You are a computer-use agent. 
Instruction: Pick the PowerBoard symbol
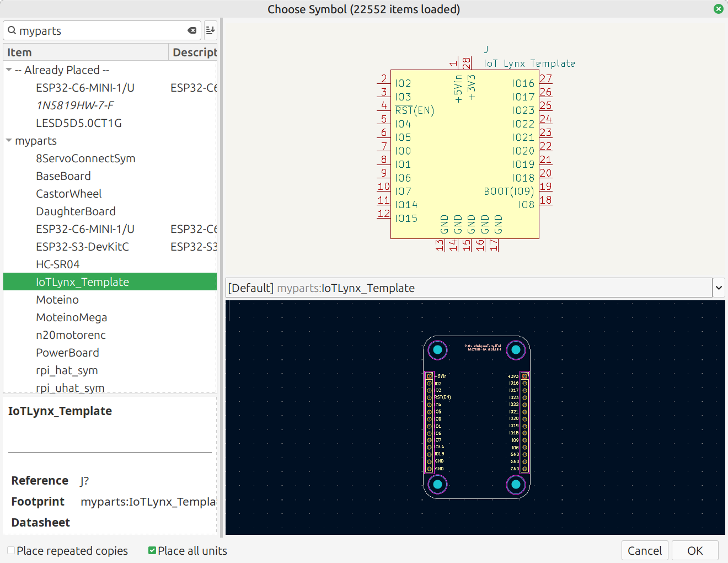(x=67, y=353)
